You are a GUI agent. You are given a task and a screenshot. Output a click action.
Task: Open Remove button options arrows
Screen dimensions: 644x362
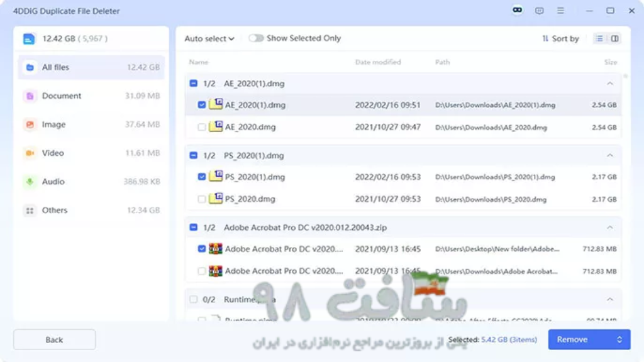click(619, 339)
